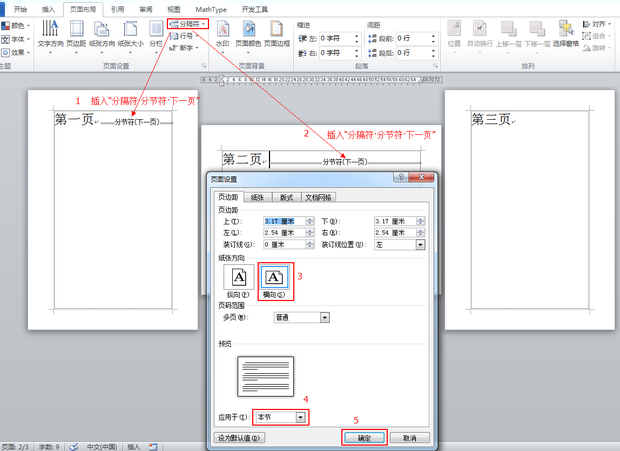Image resolution: width=620 pixels, height=451 pixels.
Task: Switch to the Insert (插入) ribbon tab
Action: coord(48,9)
